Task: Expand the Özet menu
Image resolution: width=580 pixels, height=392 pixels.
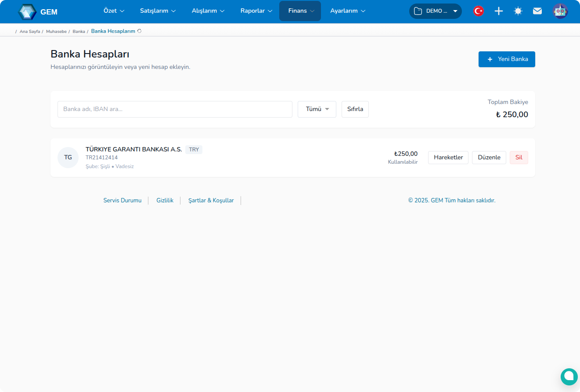Action: point(114,11)
